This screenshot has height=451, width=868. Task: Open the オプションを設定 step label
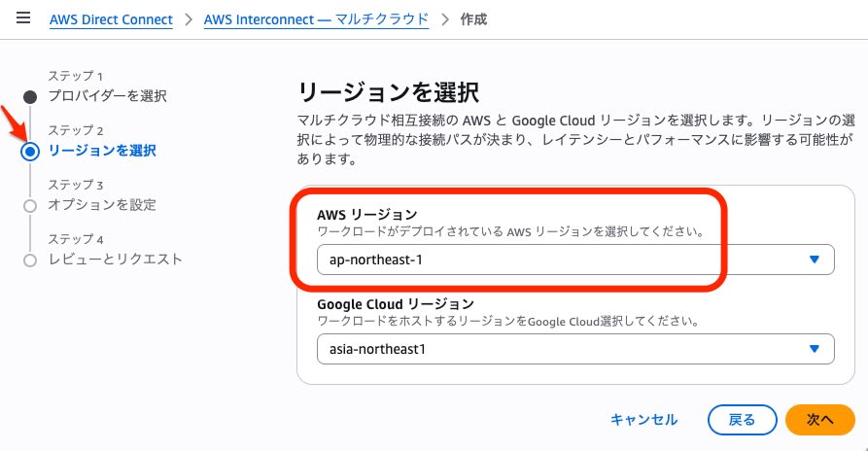click(x=102, y=205)
